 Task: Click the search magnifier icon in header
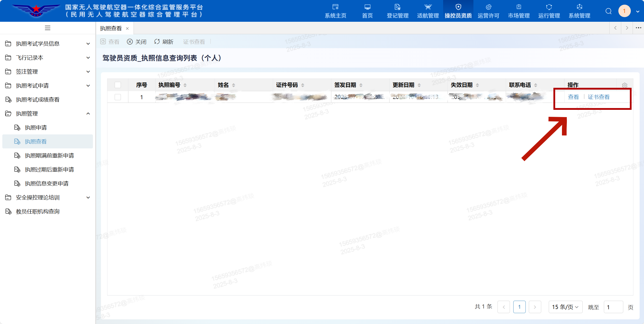pos(609,11)
